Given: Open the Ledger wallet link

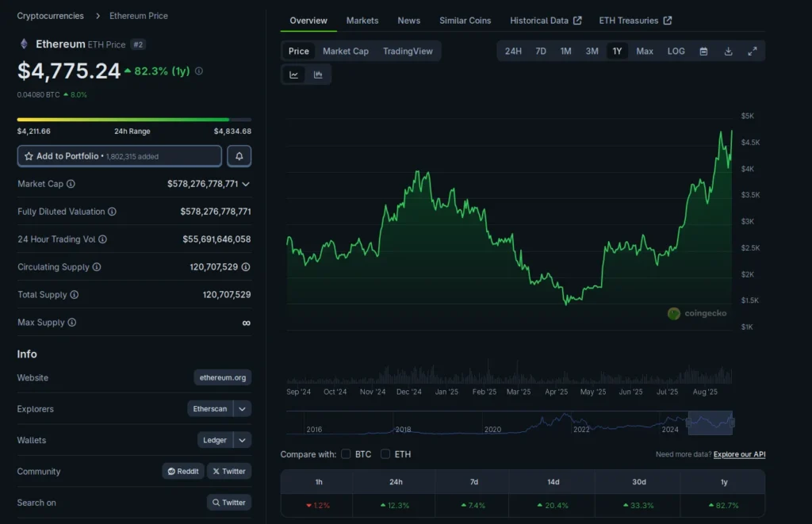Looking at the screenshot, I should click(215, 440).
